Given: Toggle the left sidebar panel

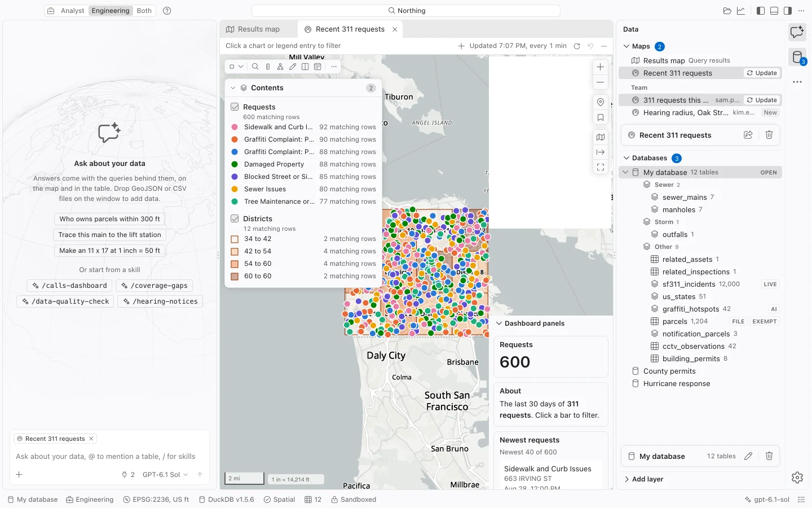Looking at the screenshot, I should (761, 11).
